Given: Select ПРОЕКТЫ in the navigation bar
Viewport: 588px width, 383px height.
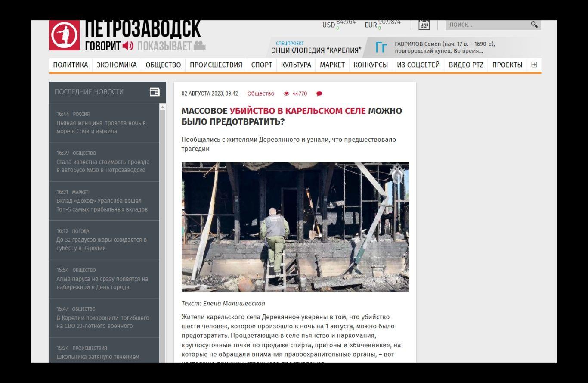Looking at the screenshot, I should (508, 65).
